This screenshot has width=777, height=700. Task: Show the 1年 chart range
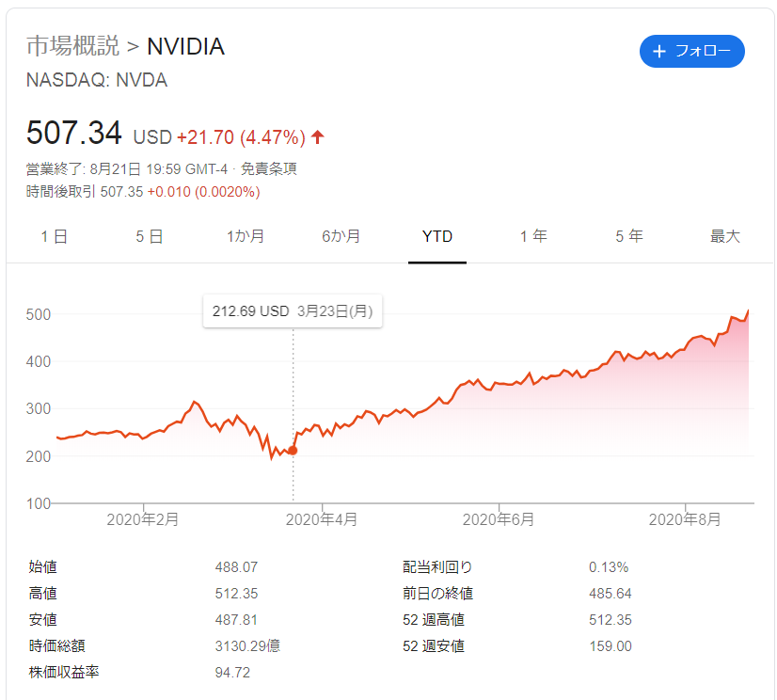(533, 236)
